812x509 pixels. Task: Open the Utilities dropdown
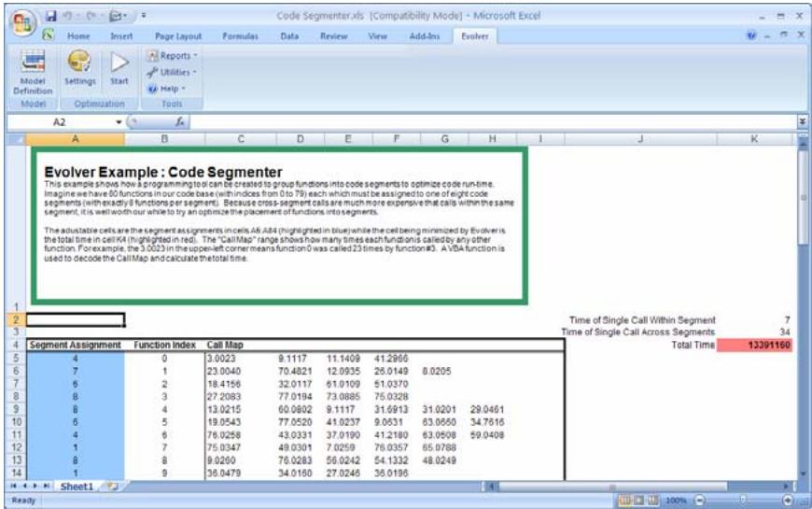pos(172,72)
